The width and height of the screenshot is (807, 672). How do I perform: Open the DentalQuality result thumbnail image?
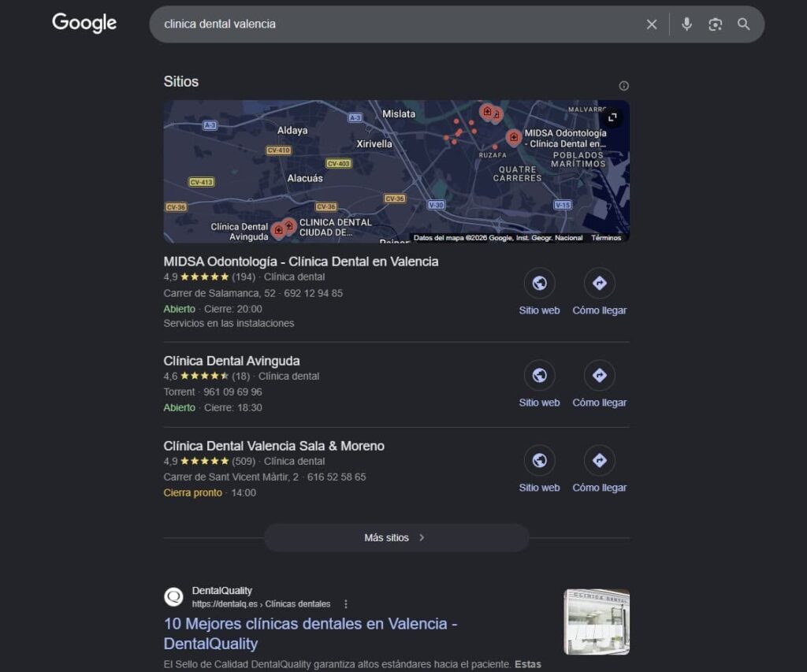tap(597, 622)
